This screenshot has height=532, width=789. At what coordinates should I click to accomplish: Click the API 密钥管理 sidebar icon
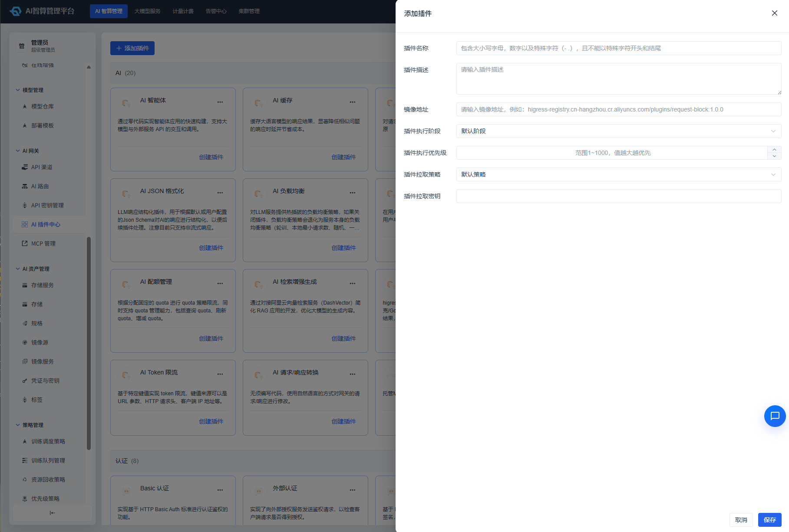(25, 205)
